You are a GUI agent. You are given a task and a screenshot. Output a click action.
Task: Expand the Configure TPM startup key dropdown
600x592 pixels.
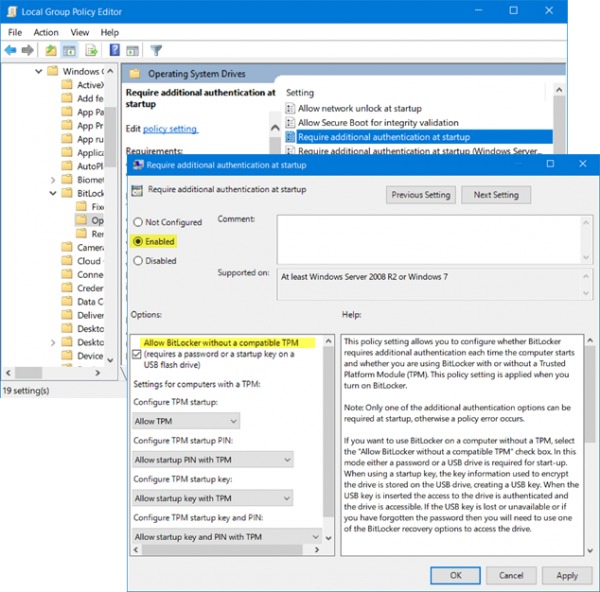[x=213, y=498]
